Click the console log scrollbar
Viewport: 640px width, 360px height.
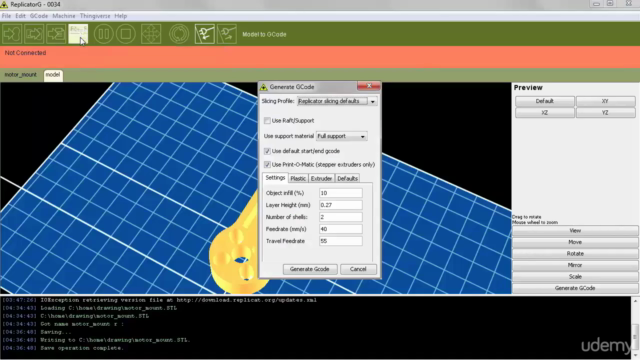(636, 327)
